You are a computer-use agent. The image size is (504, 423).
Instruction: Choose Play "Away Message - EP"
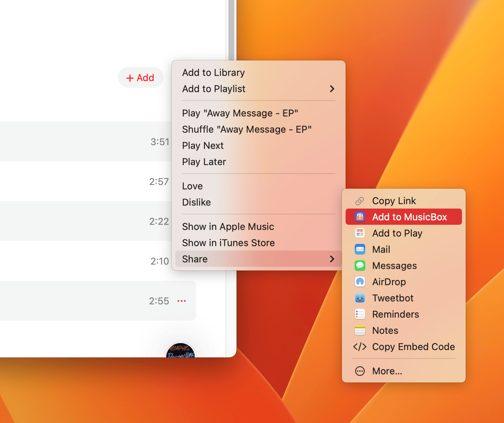tap(240, 113)
